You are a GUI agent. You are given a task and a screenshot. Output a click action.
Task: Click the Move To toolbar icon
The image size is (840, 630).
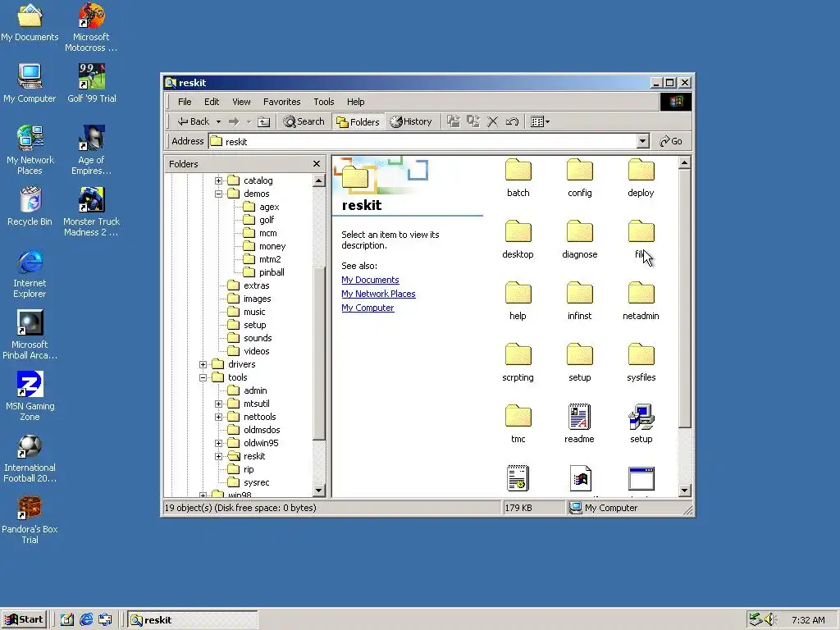[453, 121]
